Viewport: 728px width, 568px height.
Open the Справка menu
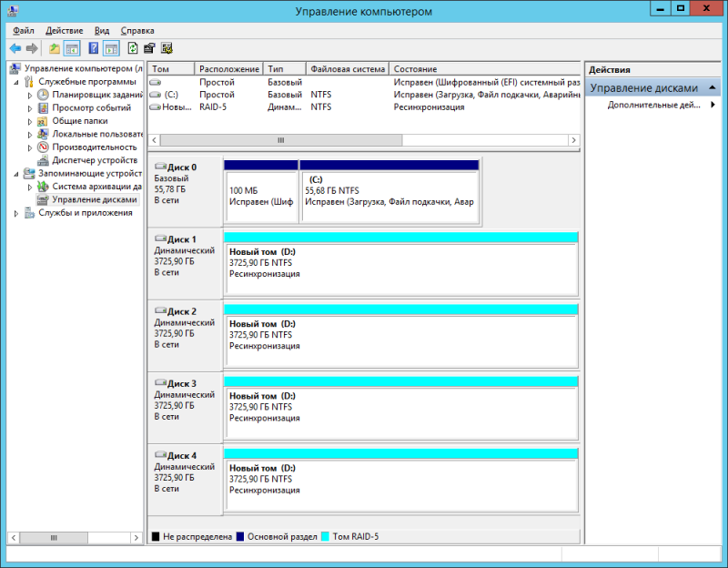click(x=137, y=31)
